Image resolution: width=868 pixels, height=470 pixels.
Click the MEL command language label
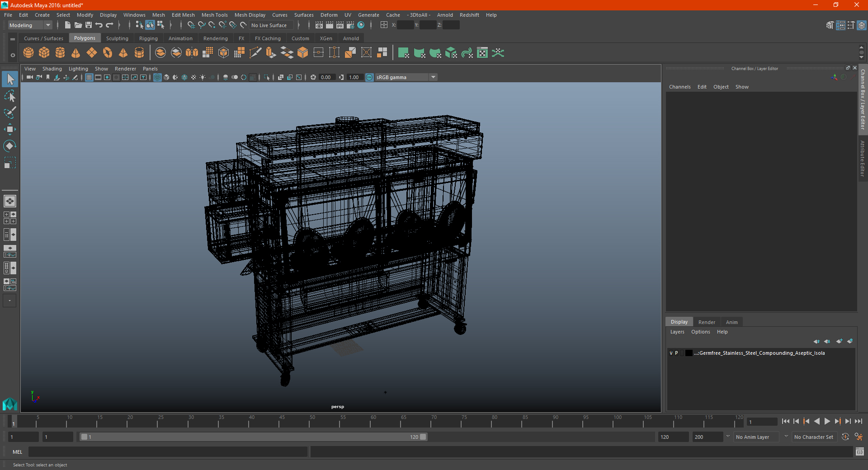coord(18,452)
